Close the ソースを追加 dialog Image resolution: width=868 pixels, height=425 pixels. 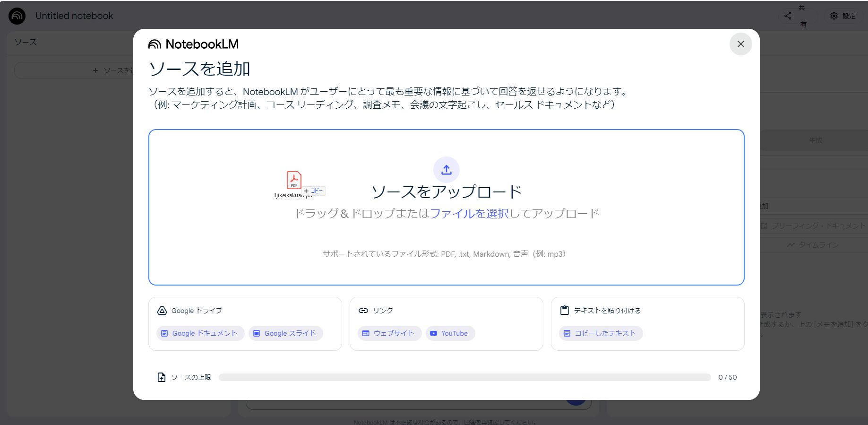pos(740,44)
